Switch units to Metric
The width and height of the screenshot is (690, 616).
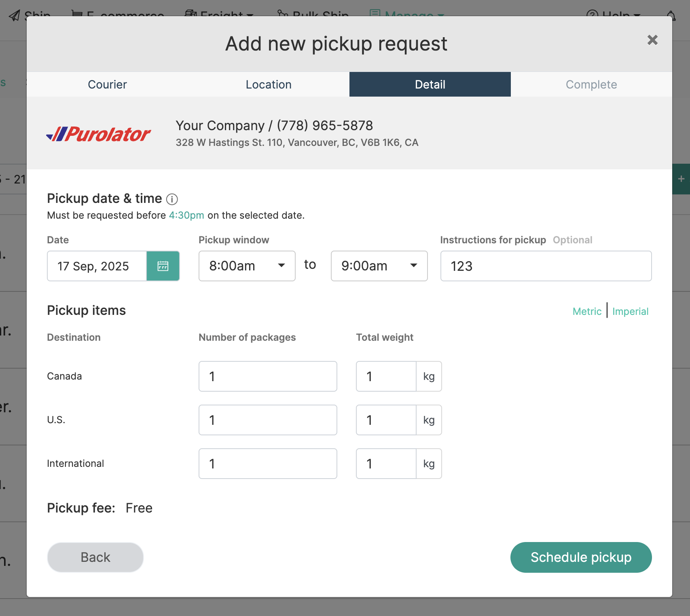(587, 312)
